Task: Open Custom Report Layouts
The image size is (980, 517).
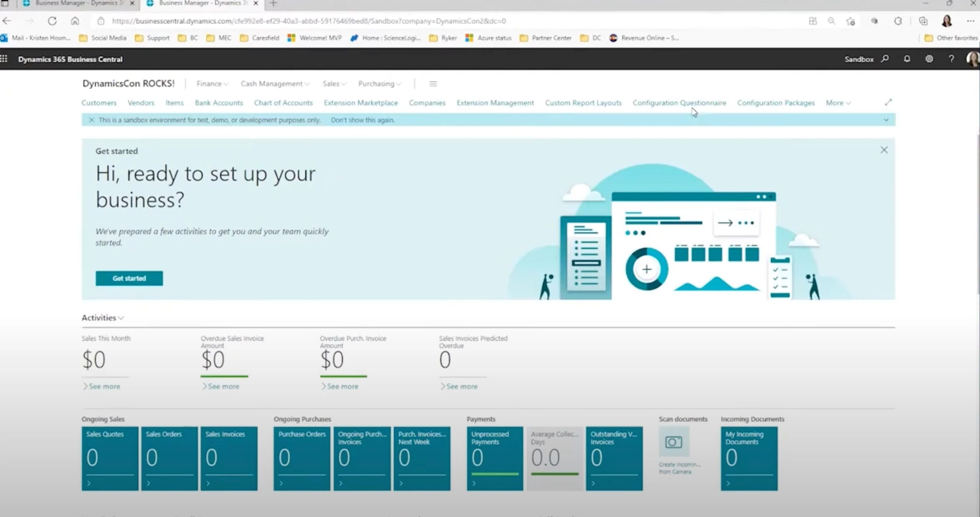Action: coord(583,103)
